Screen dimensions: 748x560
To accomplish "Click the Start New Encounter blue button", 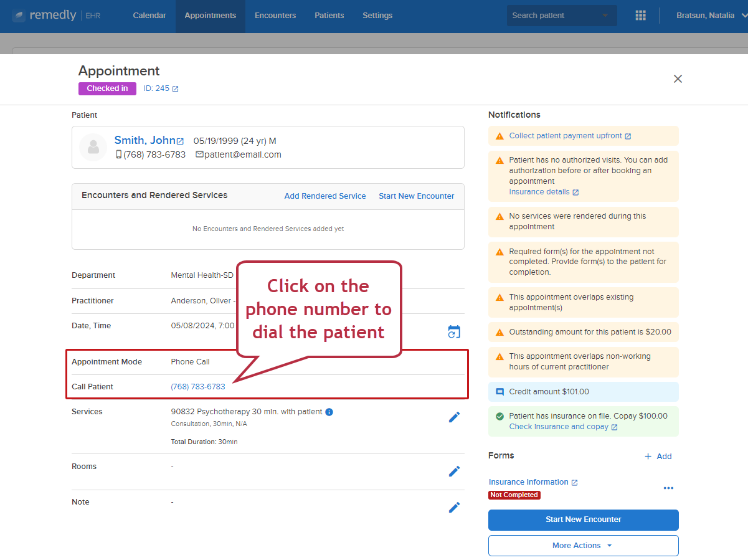I will (x=584, y=520).
